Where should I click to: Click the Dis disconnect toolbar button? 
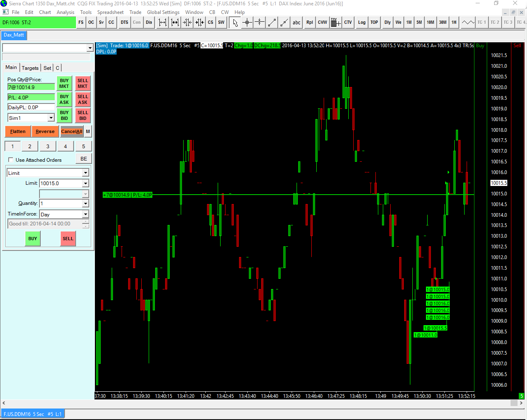[x=149, y=23]
